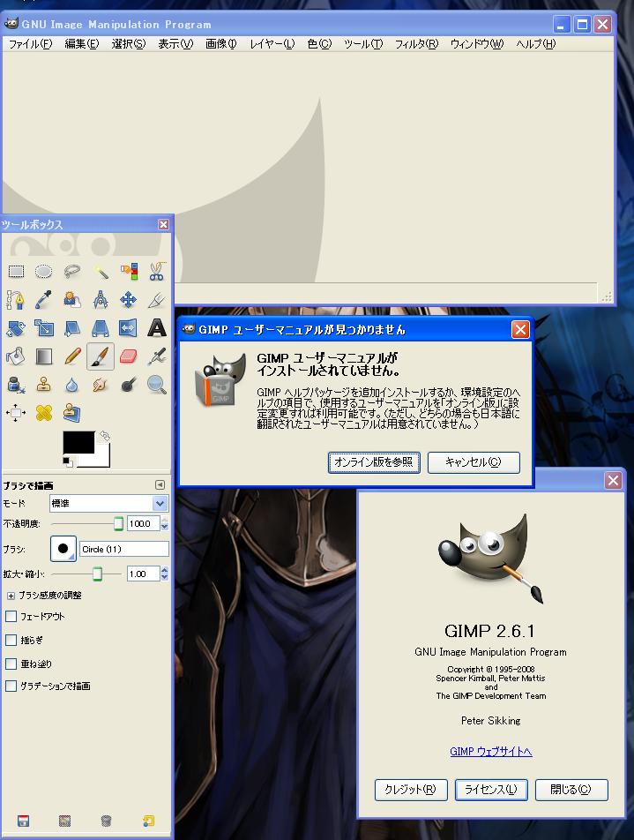Select the Blur/Sharpen droplet tool
This screenshot has width=634, height=840.
pos(72,385)
